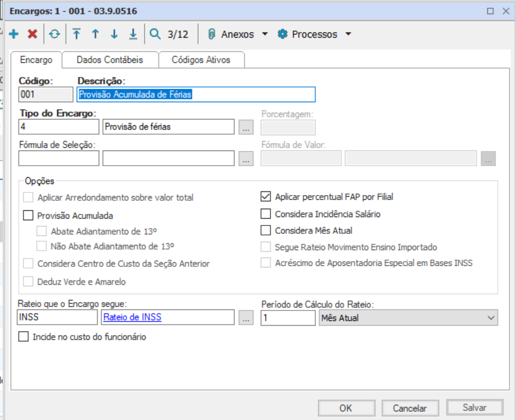Toggle Segue Rateio Movimento Ensino Importado
Viewport: 516px width, 420px height.
[265, 247]
